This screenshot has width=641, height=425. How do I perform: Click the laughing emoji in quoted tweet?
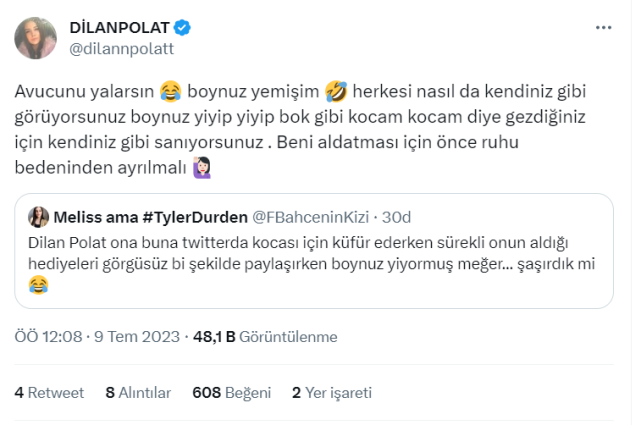[x=39, y=286]
